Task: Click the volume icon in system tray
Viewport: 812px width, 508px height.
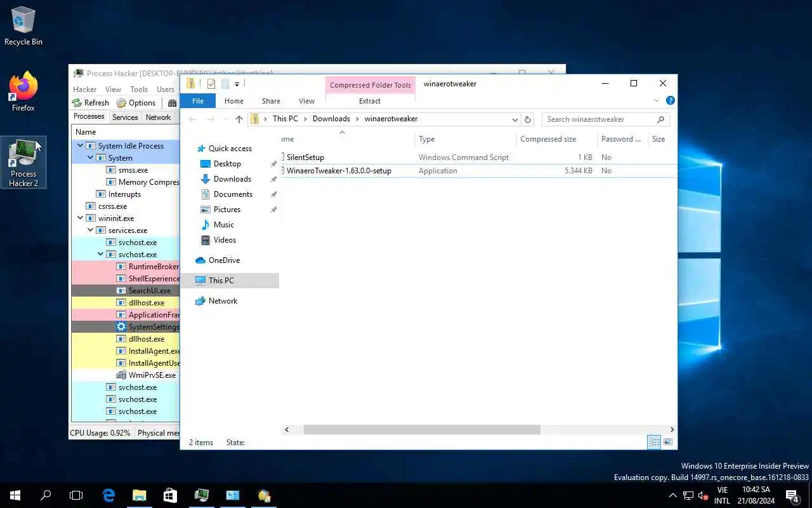Action: 703,495
